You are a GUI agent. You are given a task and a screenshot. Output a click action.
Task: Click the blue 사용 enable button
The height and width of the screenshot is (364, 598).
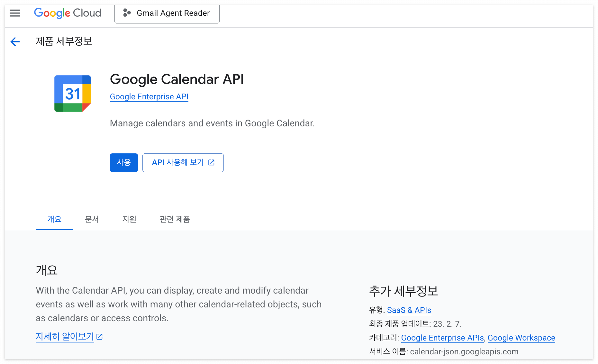click(x=124, y=163)
